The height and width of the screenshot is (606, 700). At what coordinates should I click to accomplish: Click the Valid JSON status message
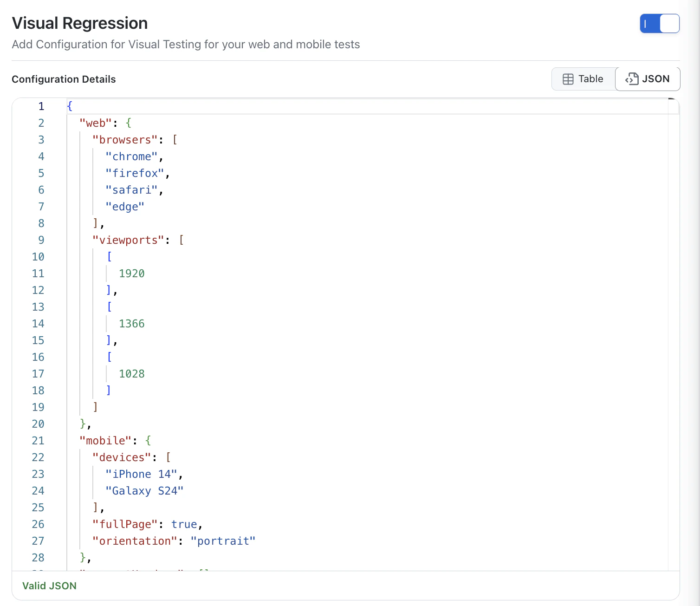click(49, 586)
